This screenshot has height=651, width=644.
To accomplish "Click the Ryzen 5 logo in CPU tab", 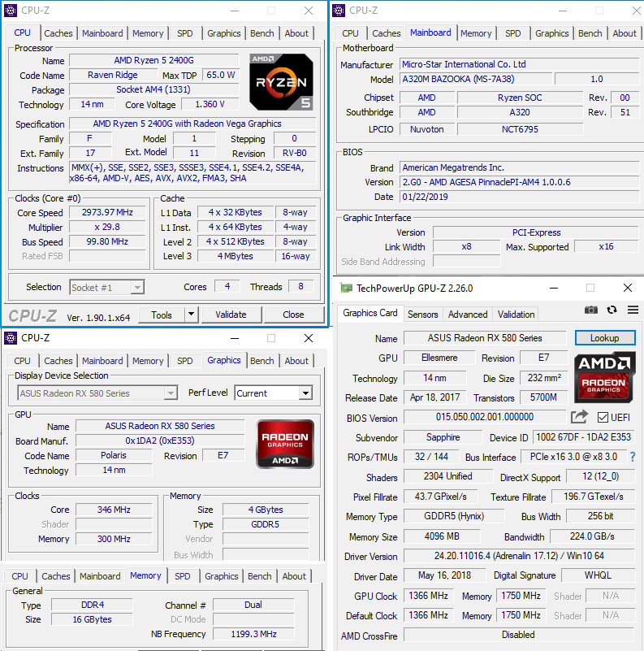I will click(x=281, y=82).
